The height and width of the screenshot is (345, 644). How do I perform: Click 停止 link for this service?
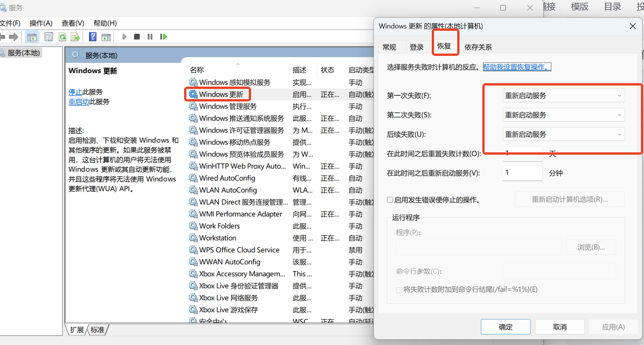click(x=75, y=92)
